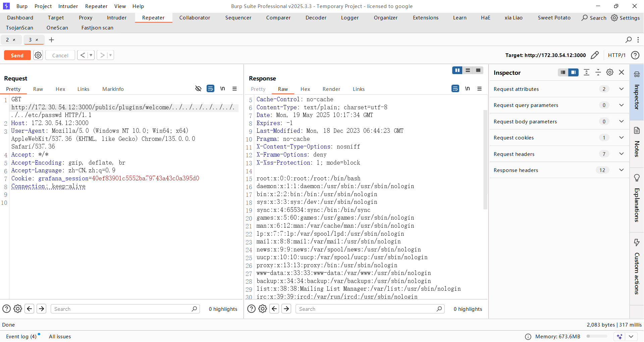Image resolution: width=644 pixels, height=342 pixels.
Task: Toggle show newlines in Response viewer
Action: click(467, 89)
